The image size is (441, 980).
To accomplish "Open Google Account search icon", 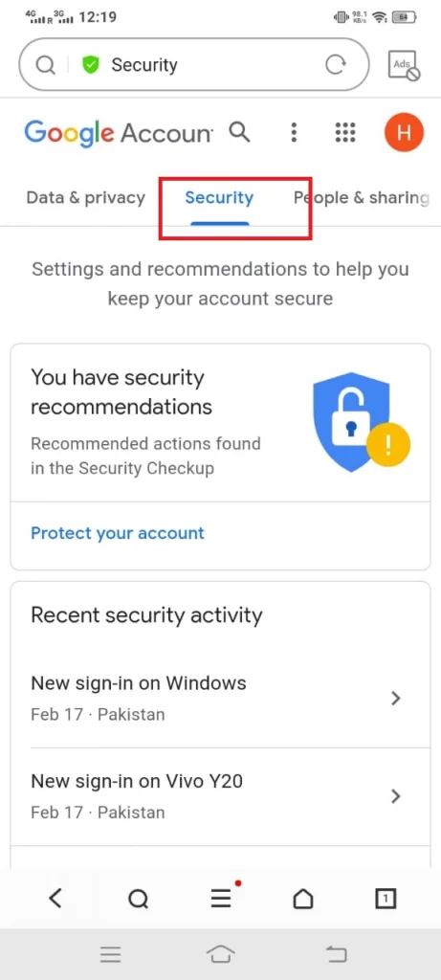I will 240,132.
